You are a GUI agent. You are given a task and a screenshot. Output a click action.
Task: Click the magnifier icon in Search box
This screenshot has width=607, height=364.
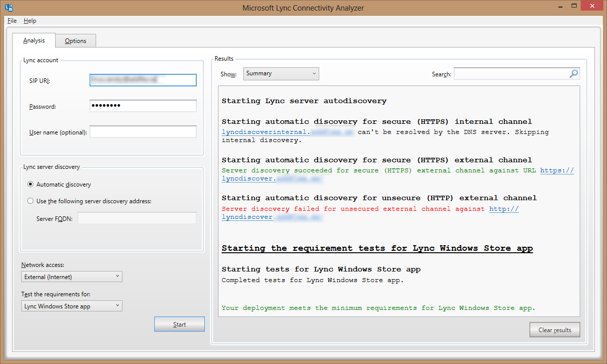pos(574,74)
